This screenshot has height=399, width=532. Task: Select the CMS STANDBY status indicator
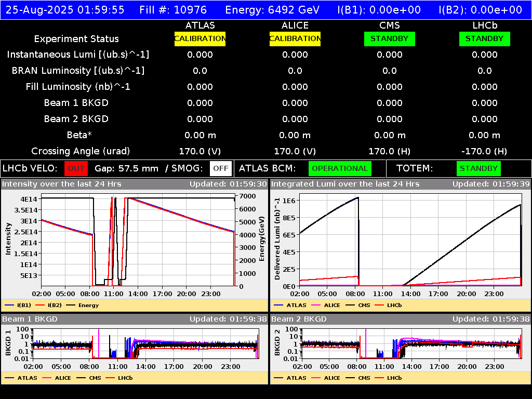[390, 38]
